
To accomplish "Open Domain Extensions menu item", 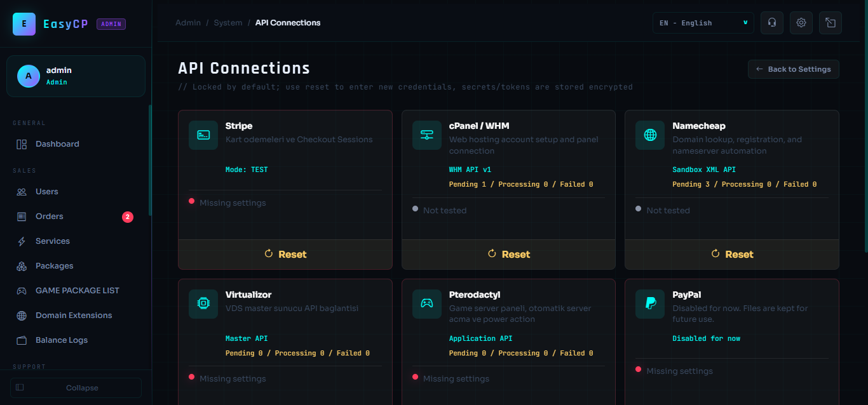I will [76, 315].
